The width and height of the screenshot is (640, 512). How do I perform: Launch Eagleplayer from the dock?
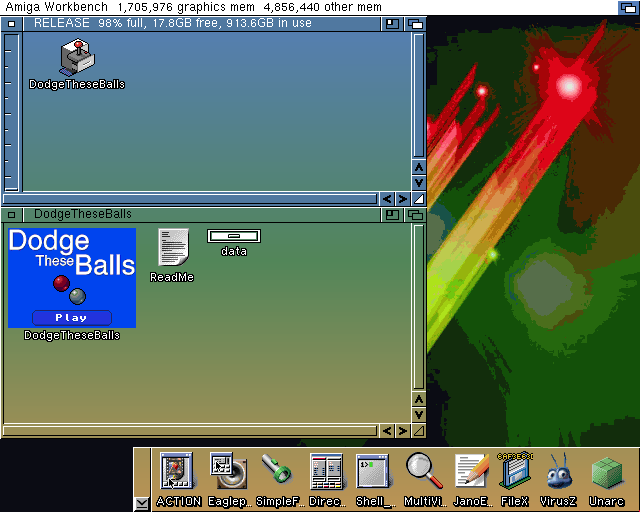[229, 470]
